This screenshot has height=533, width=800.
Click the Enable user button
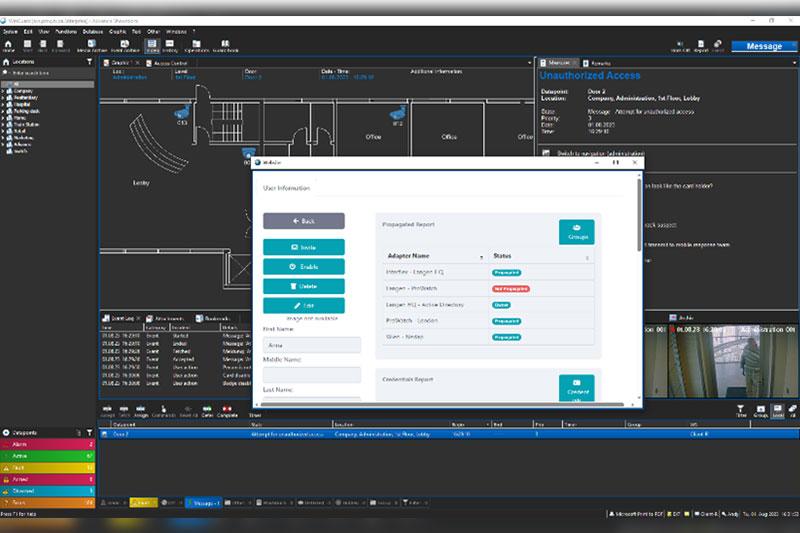(x=304, y=267)
